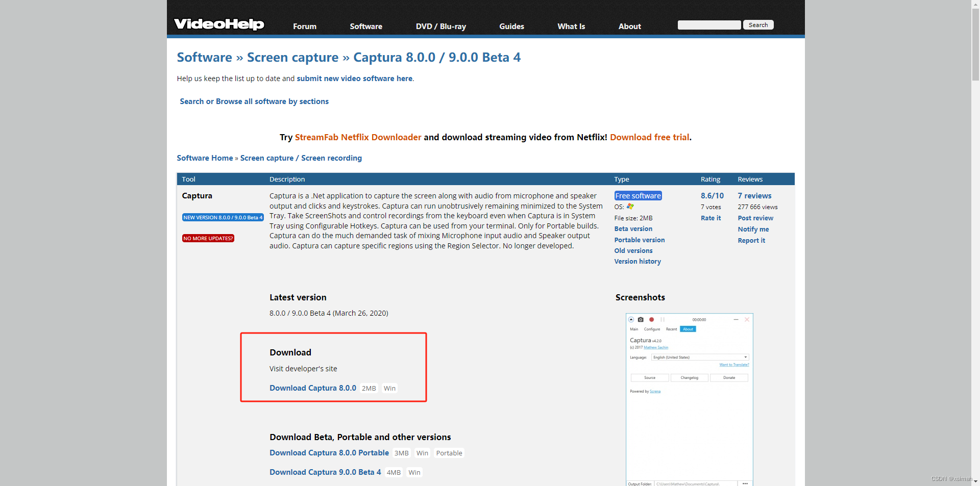This screenshot has width=980, height=486.
Task: Click the 8.6/10 rating link
Action: (x=712, y=196)
